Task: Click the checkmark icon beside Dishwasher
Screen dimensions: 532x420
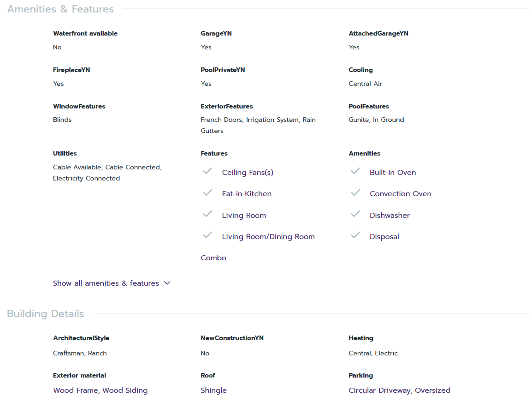Action: [355, 214]
